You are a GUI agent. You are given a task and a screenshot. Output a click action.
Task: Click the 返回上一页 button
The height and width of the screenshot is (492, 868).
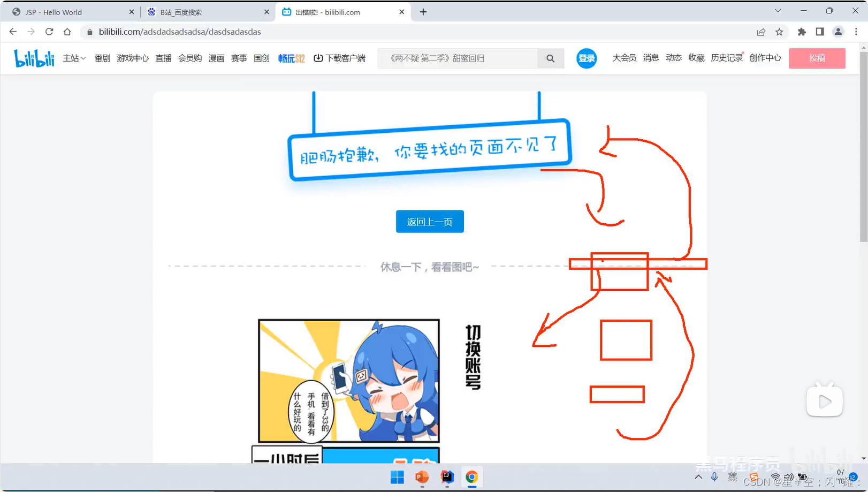click(430, 222)
